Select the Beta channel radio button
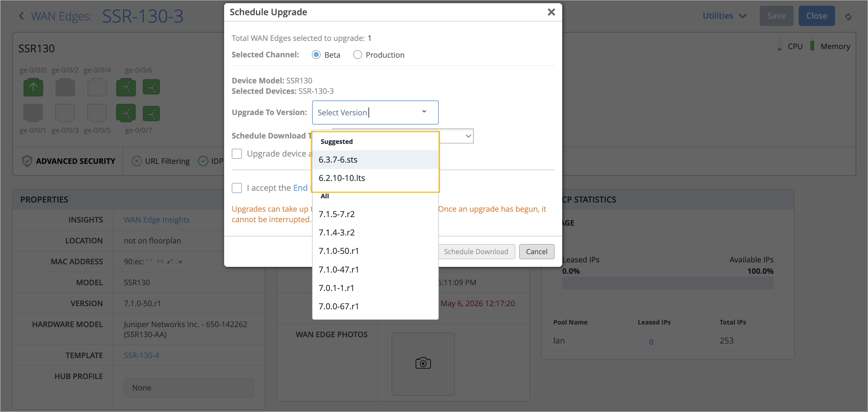 (x=316, y=55)
